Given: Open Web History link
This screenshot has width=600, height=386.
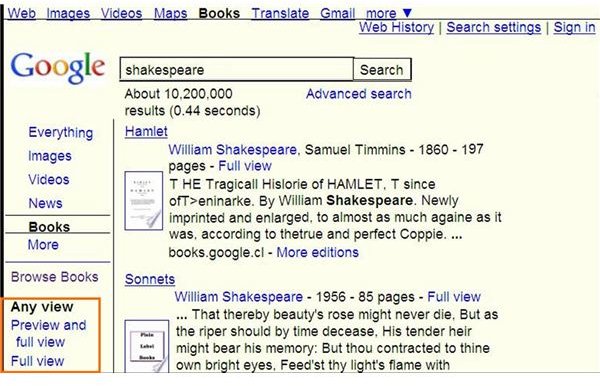Looking at the screenshot, I should point(396,27).
